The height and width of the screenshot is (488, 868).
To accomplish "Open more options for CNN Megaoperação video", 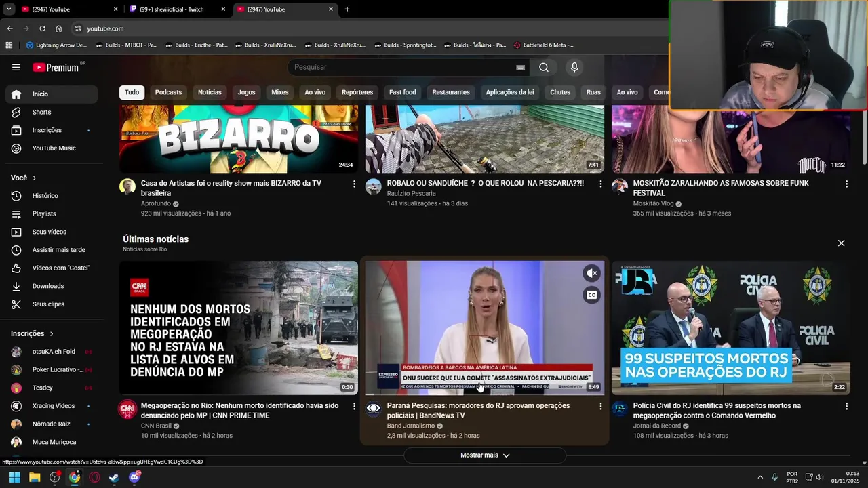I will click(354, 406).
